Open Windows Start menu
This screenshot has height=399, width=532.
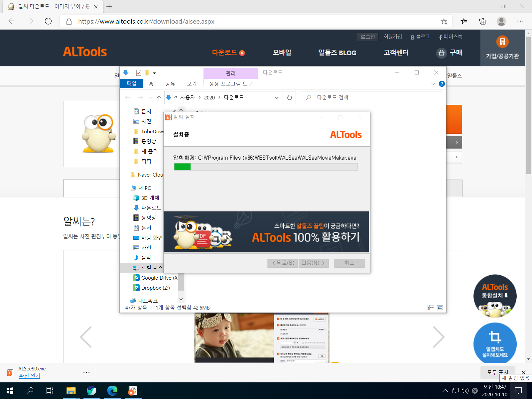(x=10, y=391)
